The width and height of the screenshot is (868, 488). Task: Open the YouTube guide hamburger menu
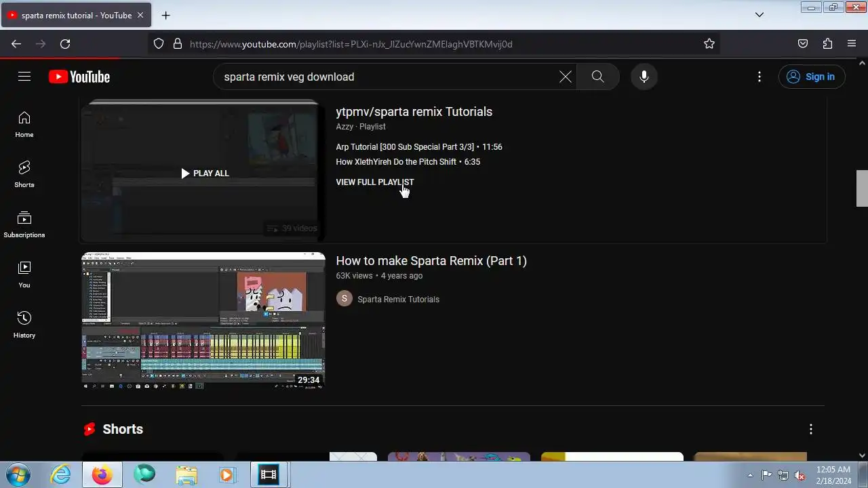click(24, 77)
